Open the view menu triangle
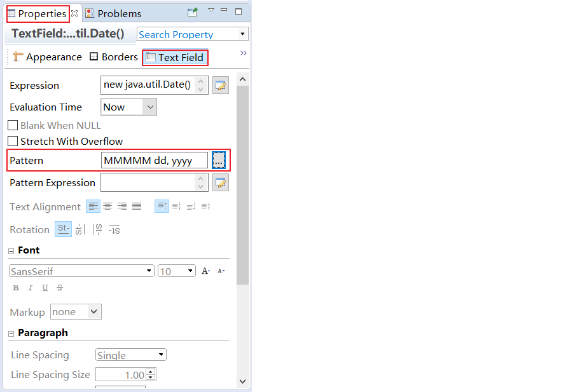The height and width of the screenshot is (392, 587). coord(211,10)
